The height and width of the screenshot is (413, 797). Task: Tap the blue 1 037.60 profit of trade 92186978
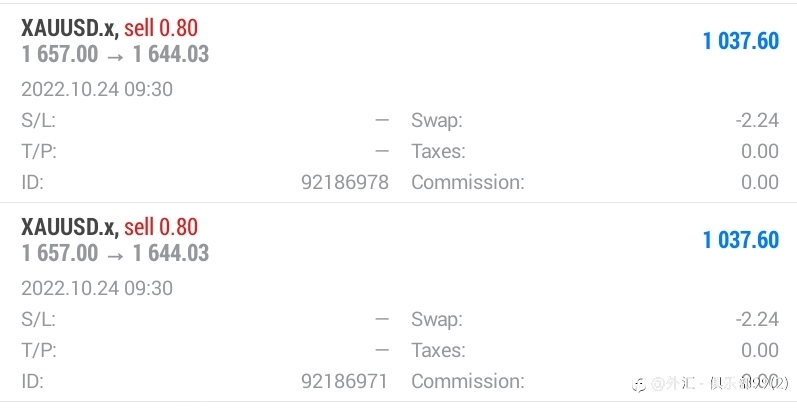point(741,41)
